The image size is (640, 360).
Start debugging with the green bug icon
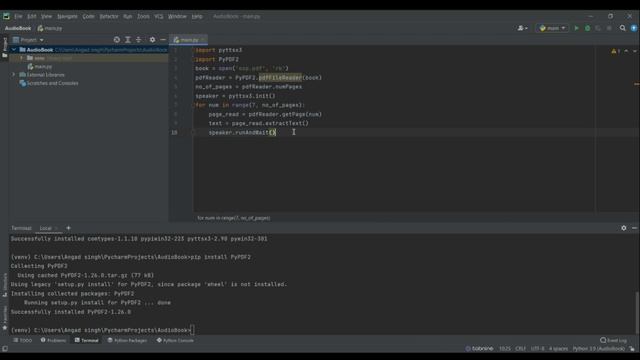point(587,28)
